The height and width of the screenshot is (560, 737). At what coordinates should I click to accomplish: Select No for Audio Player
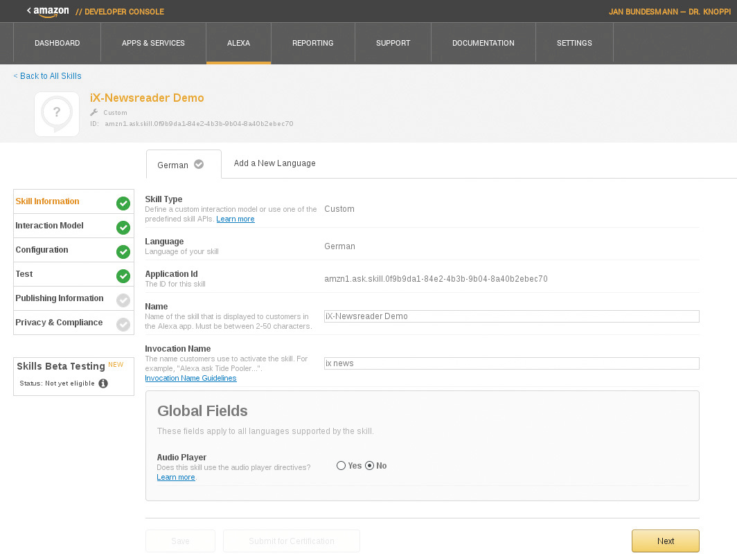click(369, 466)
